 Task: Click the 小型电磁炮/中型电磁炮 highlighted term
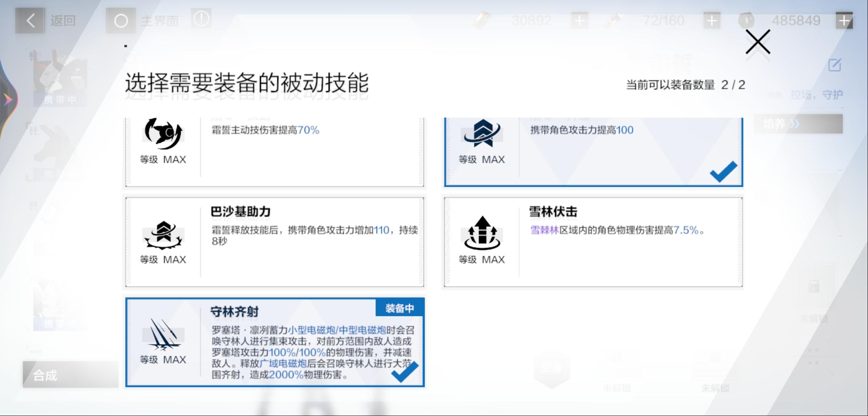click(337, 330)
